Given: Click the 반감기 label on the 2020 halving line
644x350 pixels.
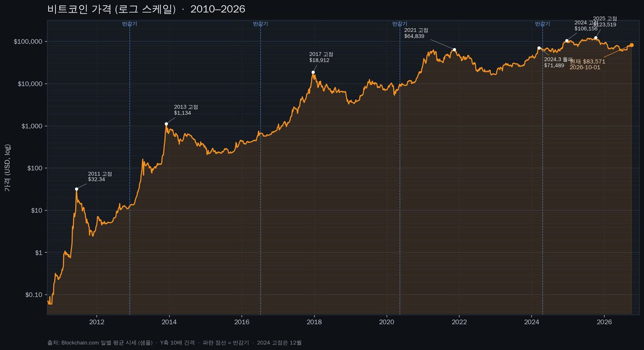Looking at the screenshot, I should tap(400, 24).
